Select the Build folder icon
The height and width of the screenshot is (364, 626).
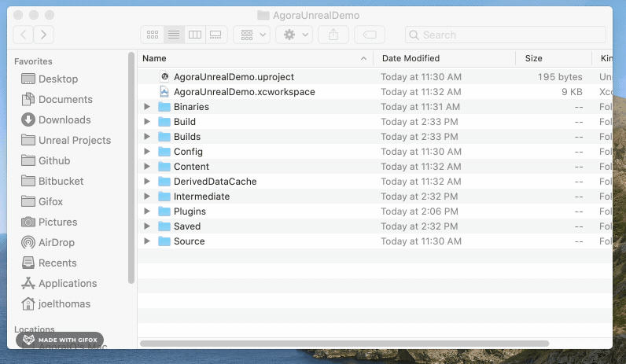tap(164, 121)
